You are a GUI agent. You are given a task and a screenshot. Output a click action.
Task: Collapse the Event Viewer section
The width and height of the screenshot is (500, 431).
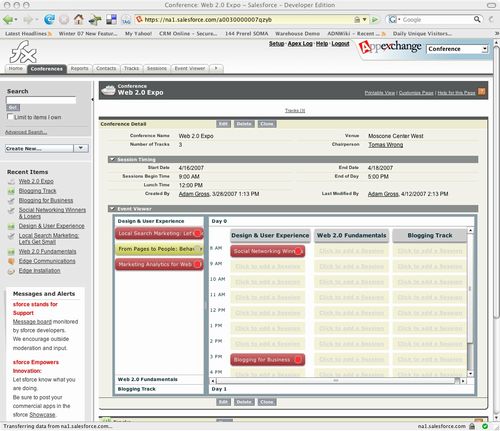click(x=112, y=209)
